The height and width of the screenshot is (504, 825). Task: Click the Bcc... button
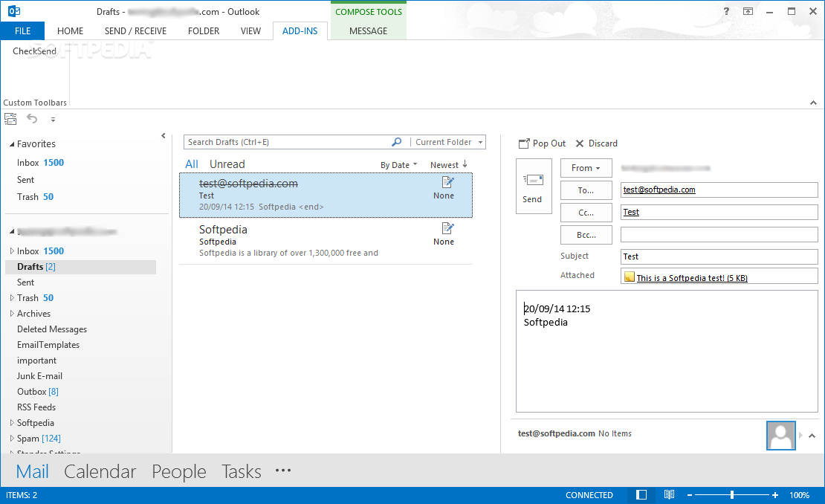pyautogui.click(x=586, y=235)
